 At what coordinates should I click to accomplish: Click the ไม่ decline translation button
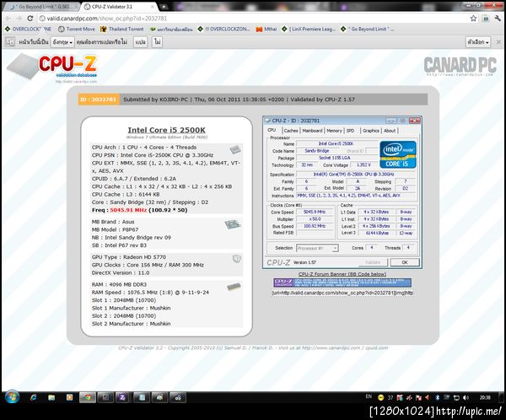157,42
